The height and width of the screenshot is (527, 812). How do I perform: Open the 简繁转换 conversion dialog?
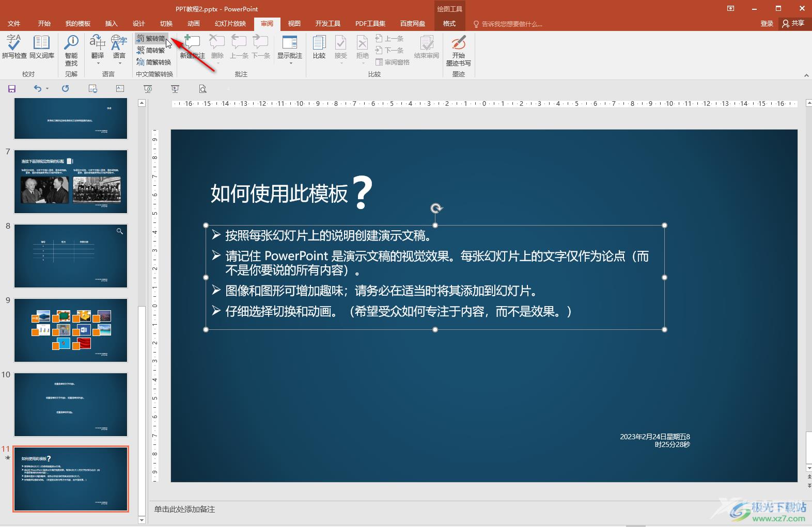pyautogui.click(x=154, y=62)
